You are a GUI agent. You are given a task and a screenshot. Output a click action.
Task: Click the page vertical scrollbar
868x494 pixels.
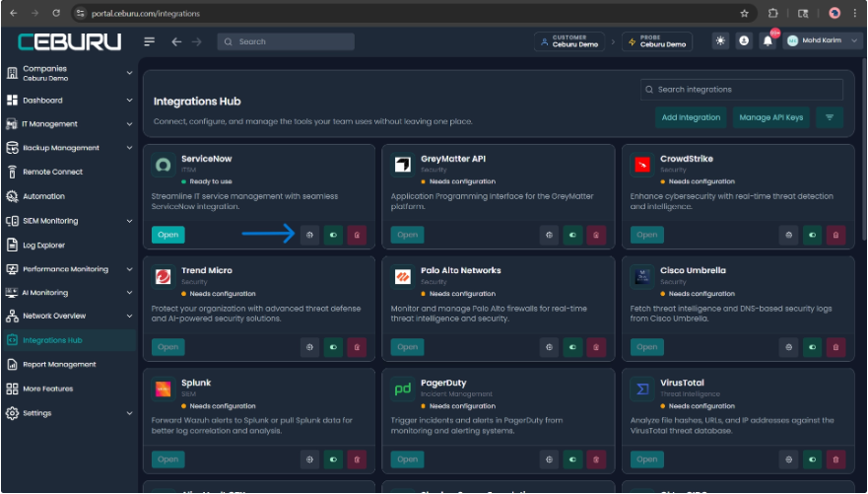coord(864,150)
